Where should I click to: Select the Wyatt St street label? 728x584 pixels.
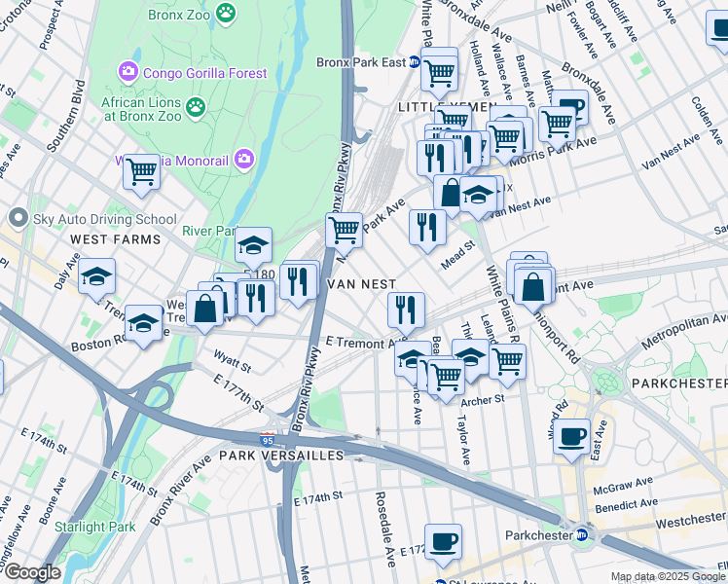[x=233, y=361]
